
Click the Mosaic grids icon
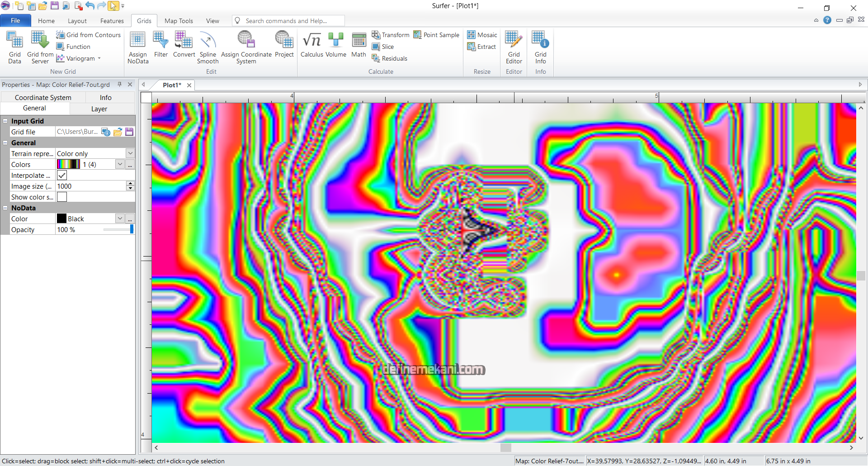tap(482, 35)
